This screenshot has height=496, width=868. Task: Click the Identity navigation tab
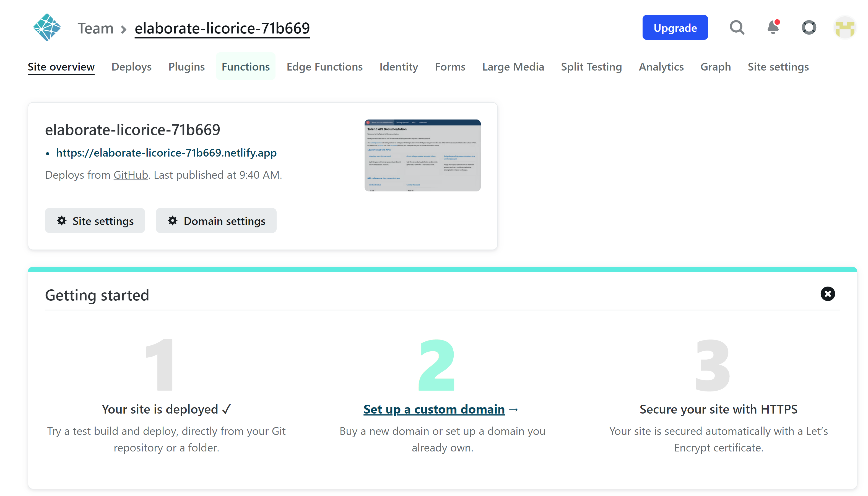399,66
